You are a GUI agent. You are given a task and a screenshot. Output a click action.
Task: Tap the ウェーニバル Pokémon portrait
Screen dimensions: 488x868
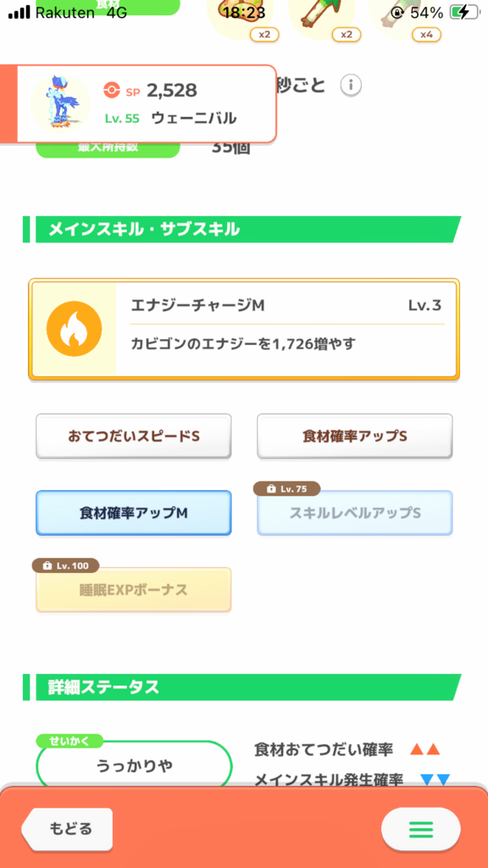pos(61,104)
